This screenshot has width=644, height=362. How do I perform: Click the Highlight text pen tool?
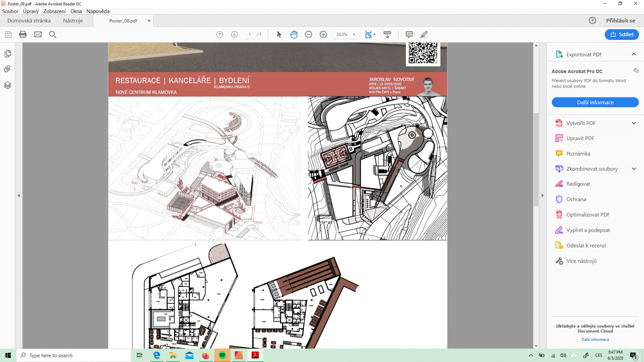click(x=424, y=34)
